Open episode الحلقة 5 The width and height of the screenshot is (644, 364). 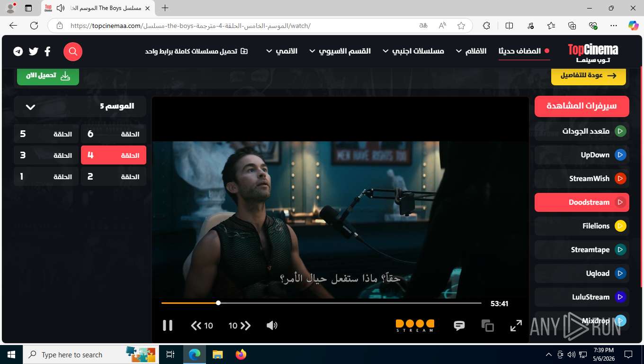[x=46, y=134]
